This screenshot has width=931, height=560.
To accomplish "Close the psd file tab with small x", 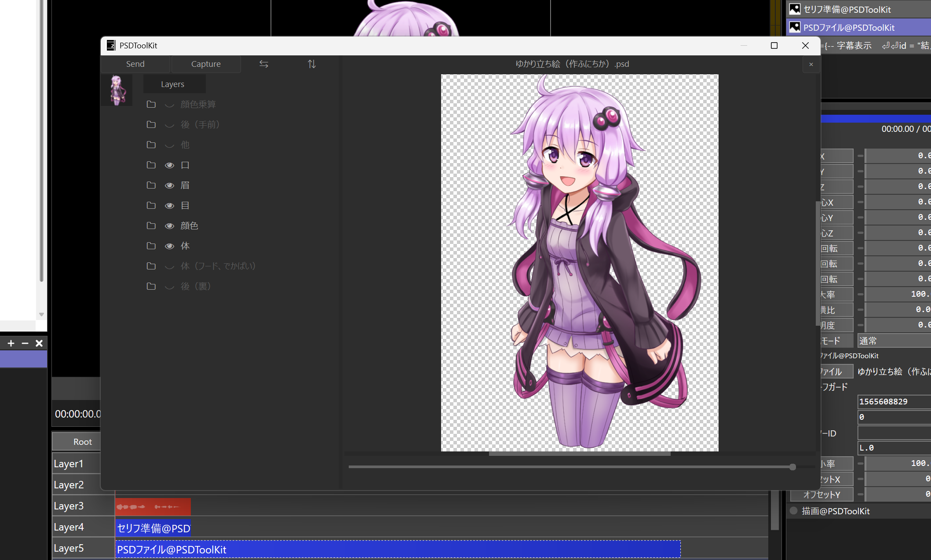I will pos(811,65).
